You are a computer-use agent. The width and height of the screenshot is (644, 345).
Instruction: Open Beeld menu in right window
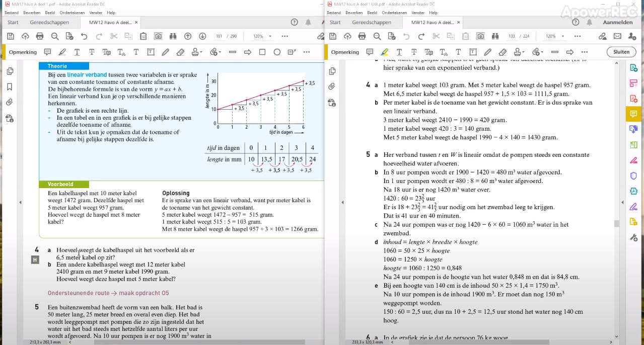(372, 13)
